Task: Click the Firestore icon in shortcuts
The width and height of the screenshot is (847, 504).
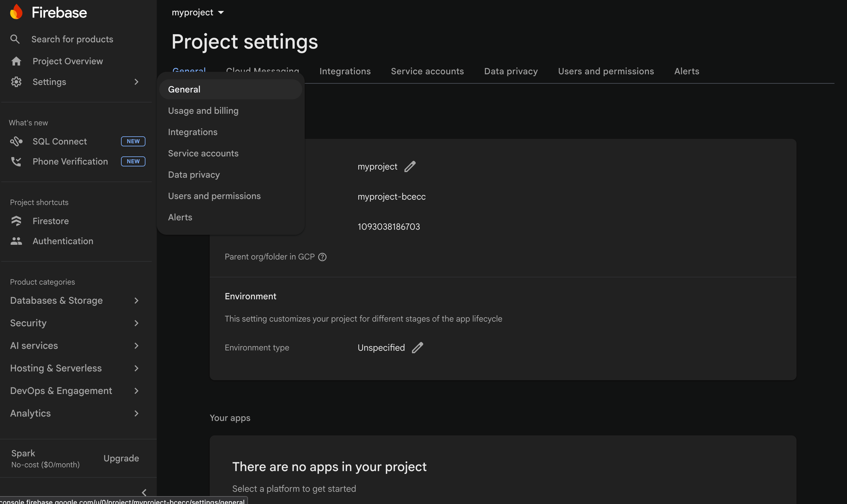Action: pyautogui.click(x=16, y=221)
